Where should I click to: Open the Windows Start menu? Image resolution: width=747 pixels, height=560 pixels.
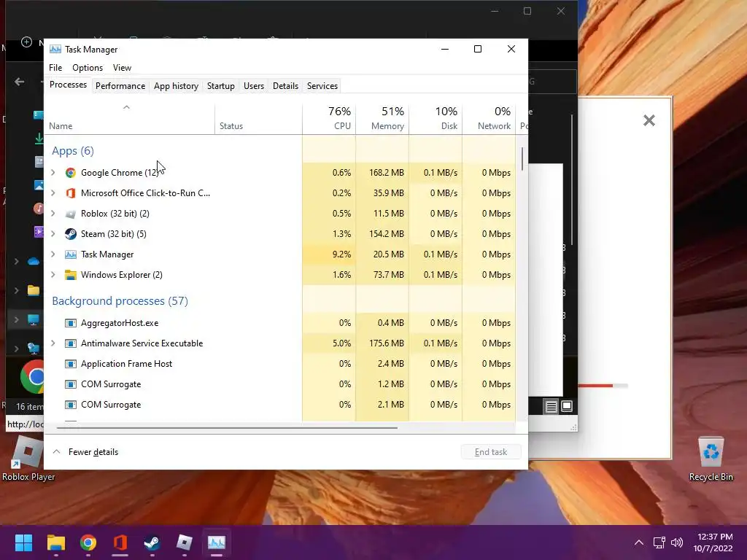click(x=23, y=542)
